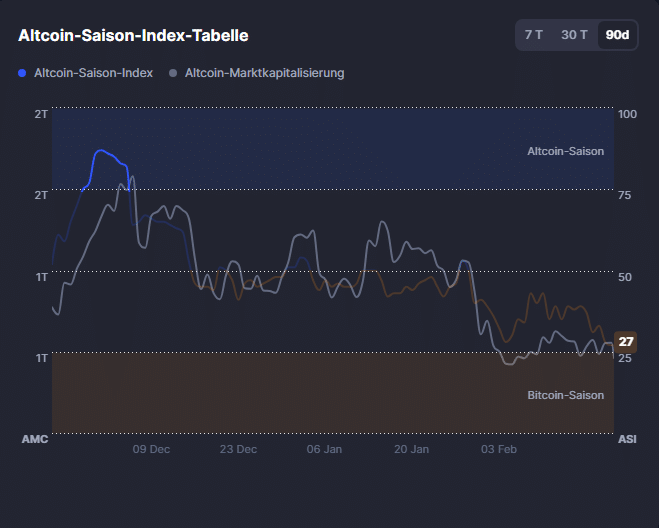Click the gray Altcoin-Marktkapitalisierung legend dot

[174, 73]
